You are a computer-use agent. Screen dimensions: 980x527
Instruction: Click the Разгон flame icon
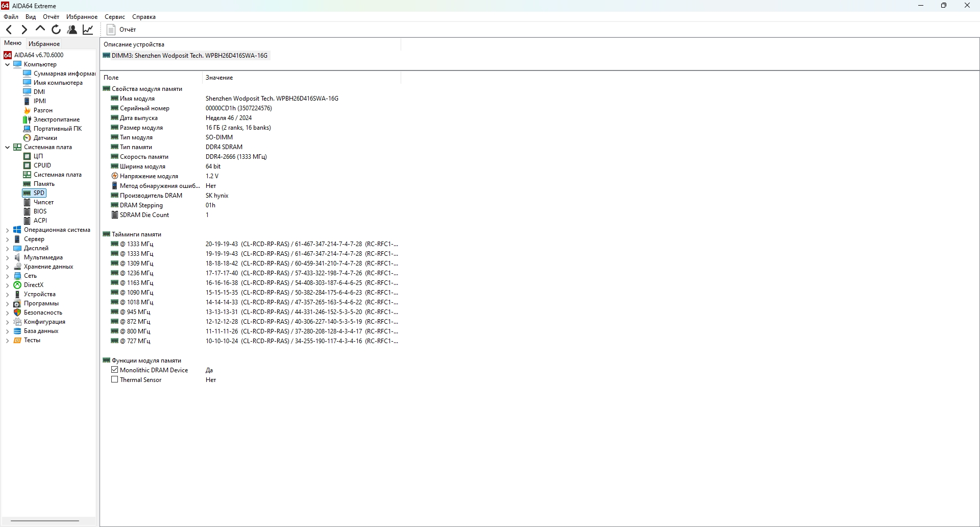pos(28,110)
